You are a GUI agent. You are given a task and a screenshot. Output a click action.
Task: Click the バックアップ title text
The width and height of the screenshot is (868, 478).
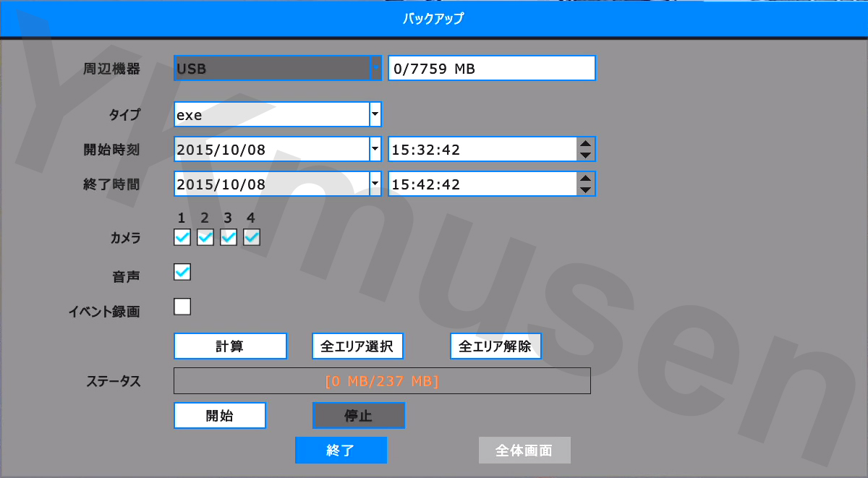pos(433,19)
